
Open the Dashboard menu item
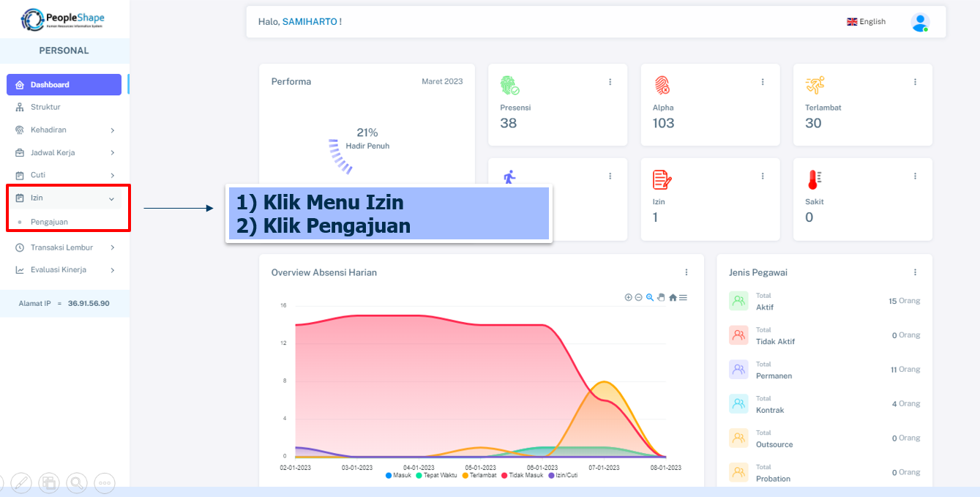[x=64, y=85]
